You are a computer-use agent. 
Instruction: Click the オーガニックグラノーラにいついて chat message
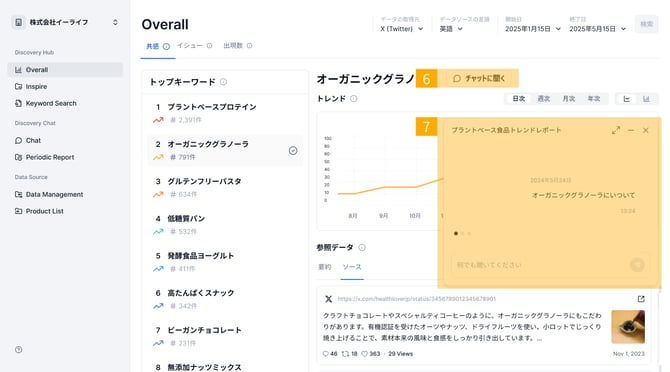coord(583,196)
